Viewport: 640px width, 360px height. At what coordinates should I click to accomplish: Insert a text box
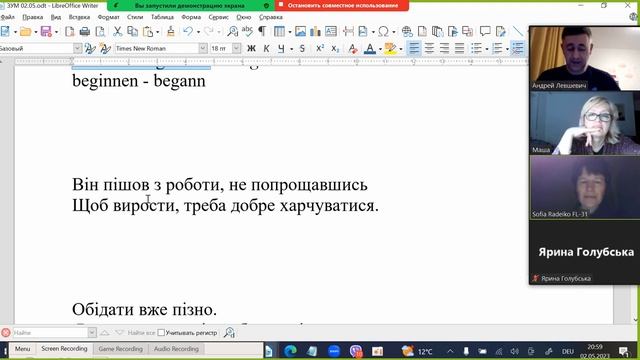[x=331, y=31]
